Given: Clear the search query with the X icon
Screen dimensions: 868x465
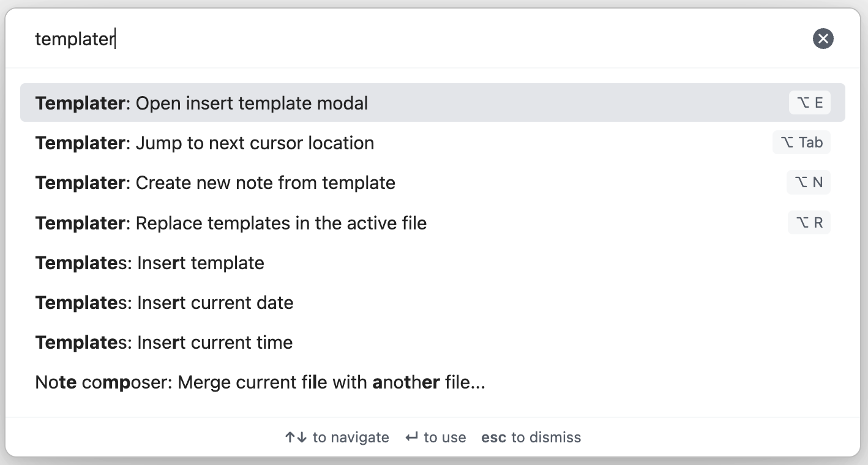Looking at the screenshot, I should [823, 39].
